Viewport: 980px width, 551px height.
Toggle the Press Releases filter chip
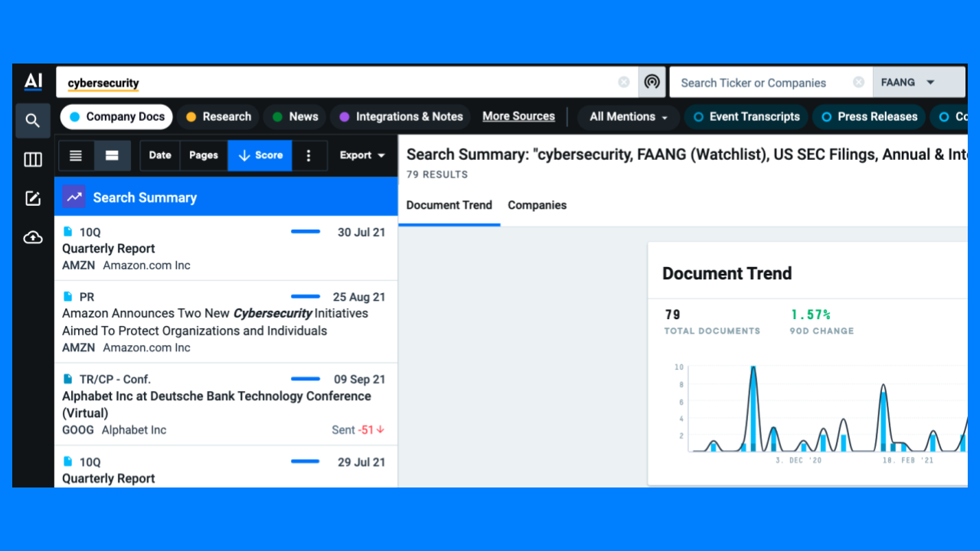pos(869,116)
